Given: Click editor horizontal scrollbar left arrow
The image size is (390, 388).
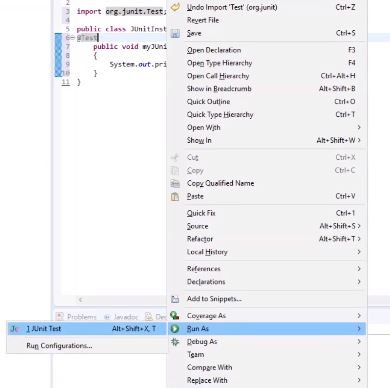Looking at the screenshot, I should [x=80, y=300].
